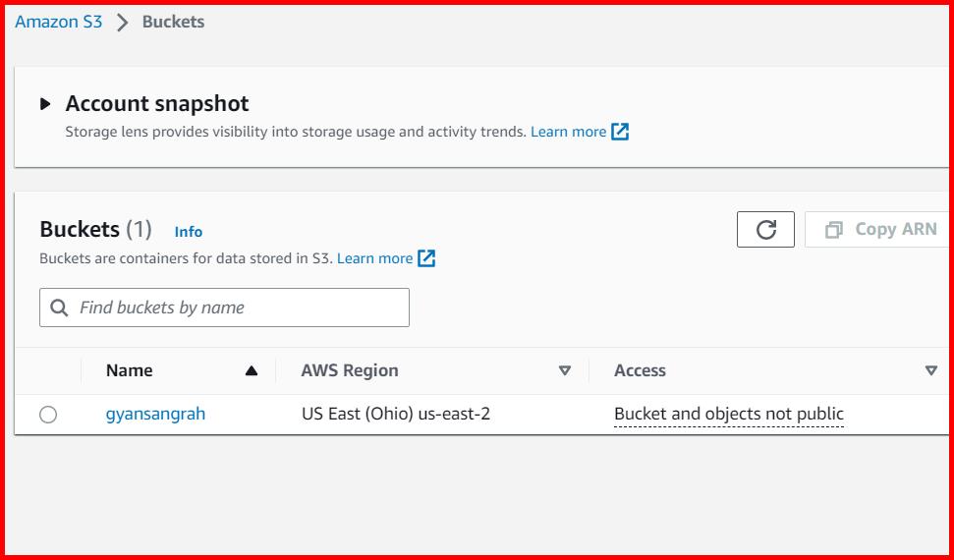Viewport: 954px width, 560px height.
Task: Click the Copy ARN button
Action: point(878,230)
